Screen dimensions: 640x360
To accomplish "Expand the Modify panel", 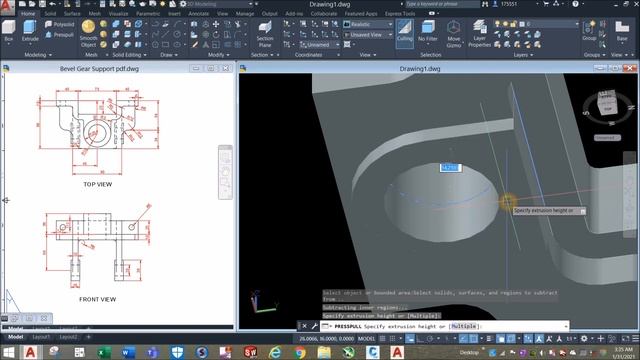I will click(x=218, y=55).
